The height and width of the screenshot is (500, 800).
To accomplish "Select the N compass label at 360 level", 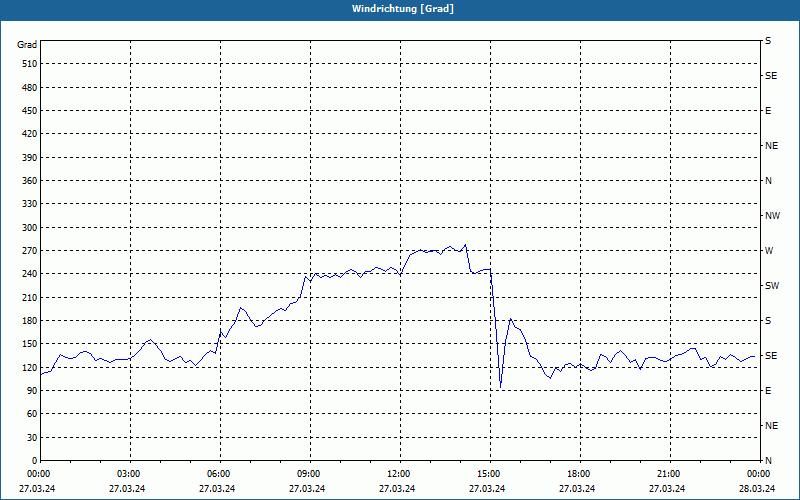I will tap(768, 181).
